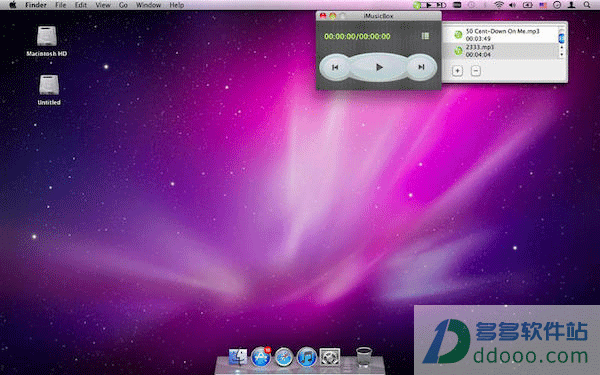Image resolution: width=600 pixels, height=375 pixels.
Task: Click the Time Machine menu bar icon
Action: [x=471, y=5]
